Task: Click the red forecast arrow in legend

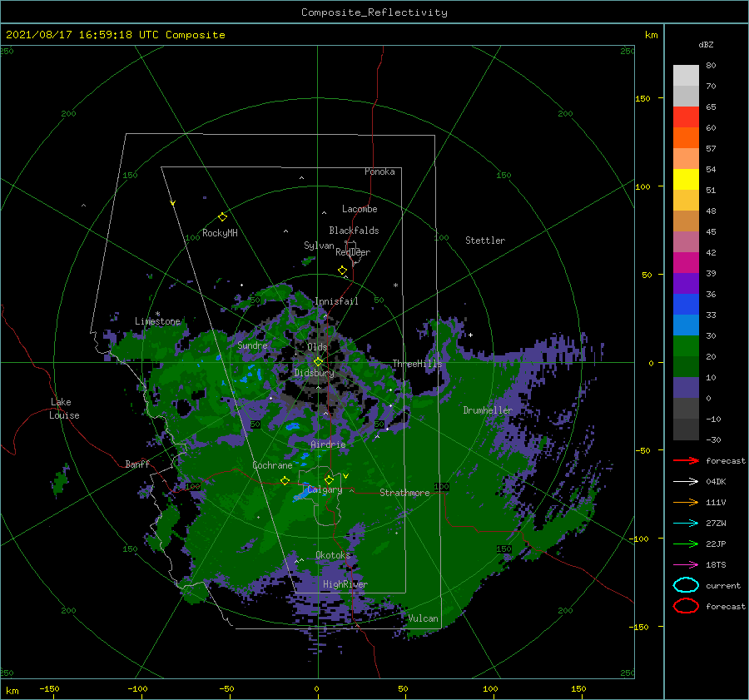Action: coord(686,460)
